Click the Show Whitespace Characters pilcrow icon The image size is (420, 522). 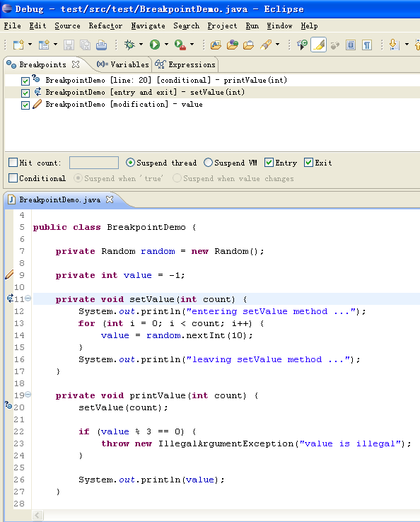[367, 45]
